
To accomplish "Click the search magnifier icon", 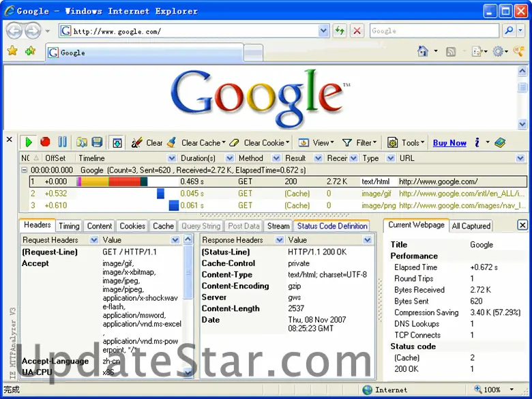I will click(509, 31).
